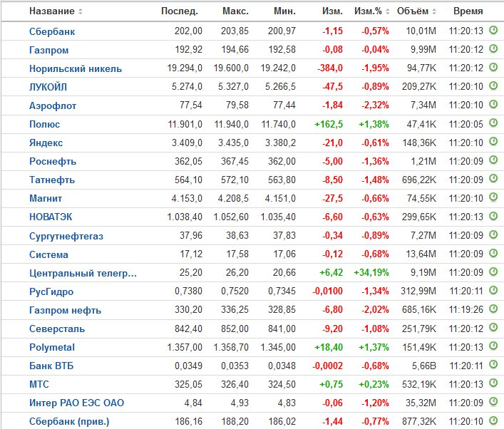Click the clock icon in the Магнит row
The image size is (504, 429).
pyautogui.click(x=493, y=197)
